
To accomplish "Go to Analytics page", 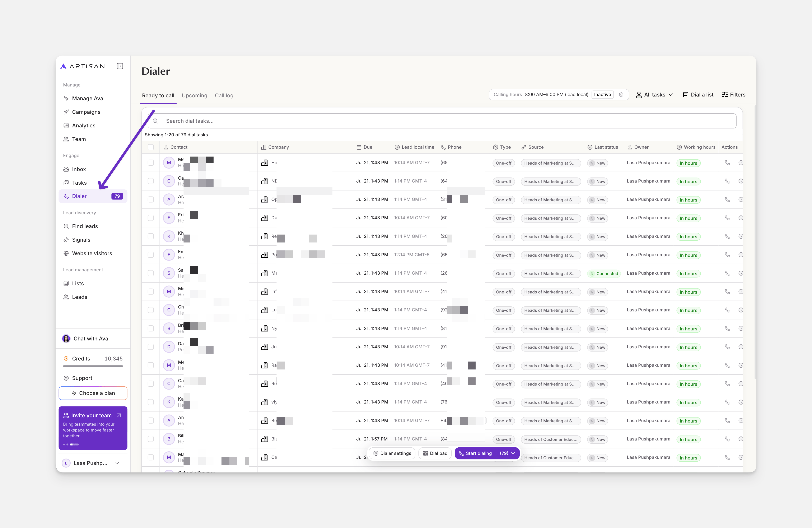I will [93, 126].
